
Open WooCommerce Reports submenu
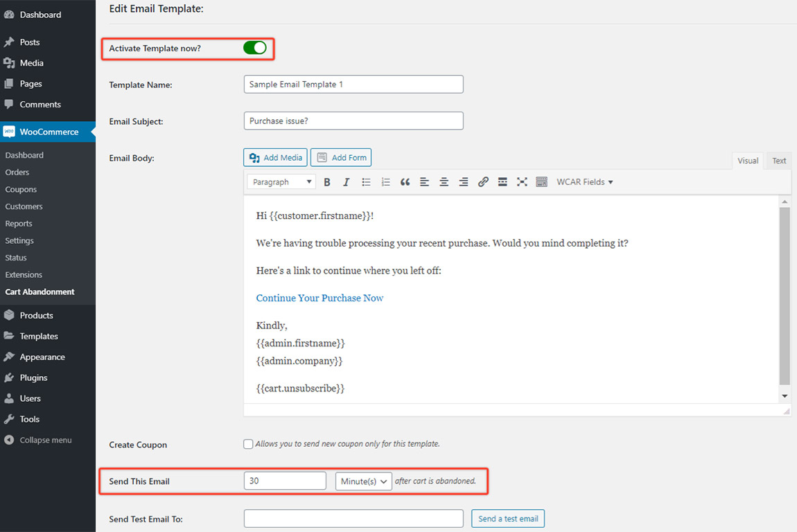19,224
